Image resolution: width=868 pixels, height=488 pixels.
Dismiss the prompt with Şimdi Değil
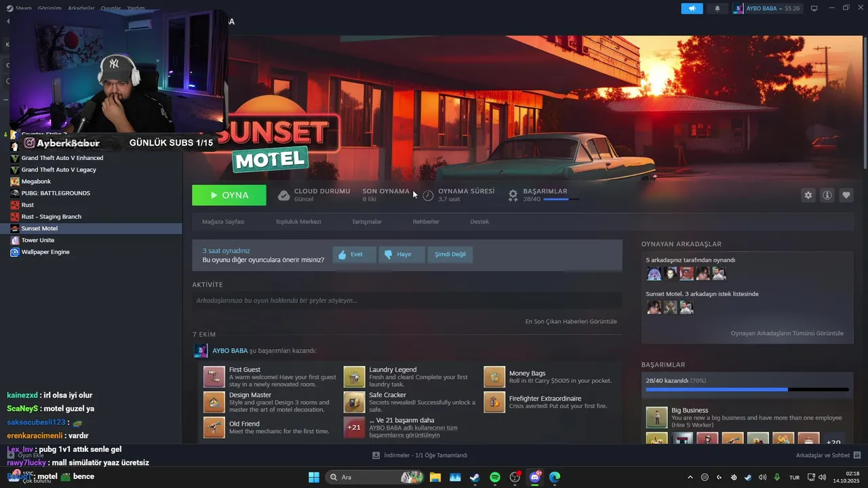450,254
